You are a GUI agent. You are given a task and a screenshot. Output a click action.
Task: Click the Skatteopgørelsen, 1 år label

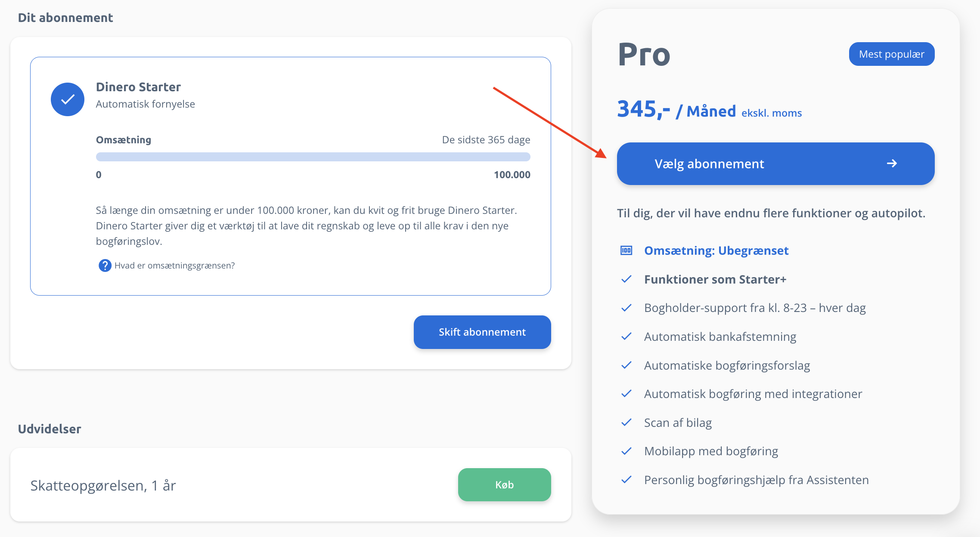point(103,485)
